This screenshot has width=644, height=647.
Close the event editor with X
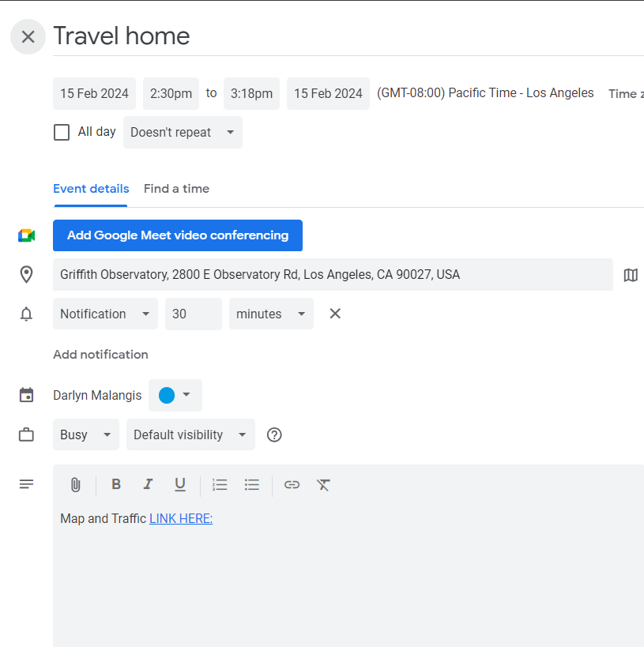tap(28, 36)
